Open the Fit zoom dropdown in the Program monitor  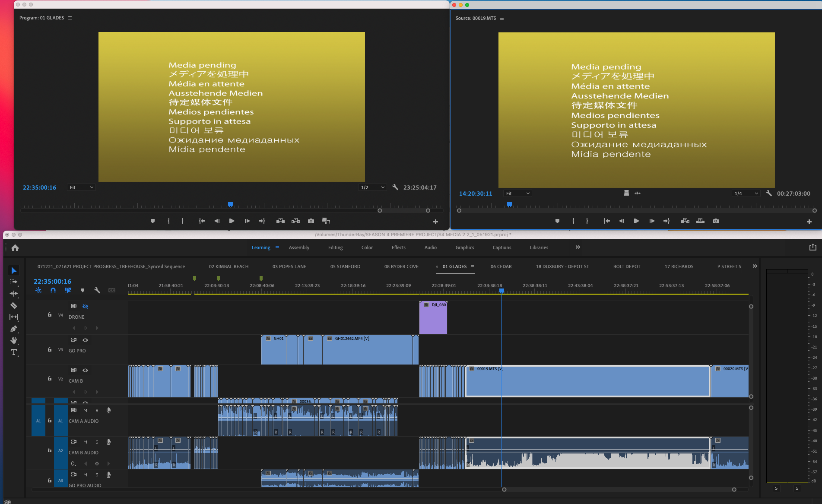coord(80,187)
